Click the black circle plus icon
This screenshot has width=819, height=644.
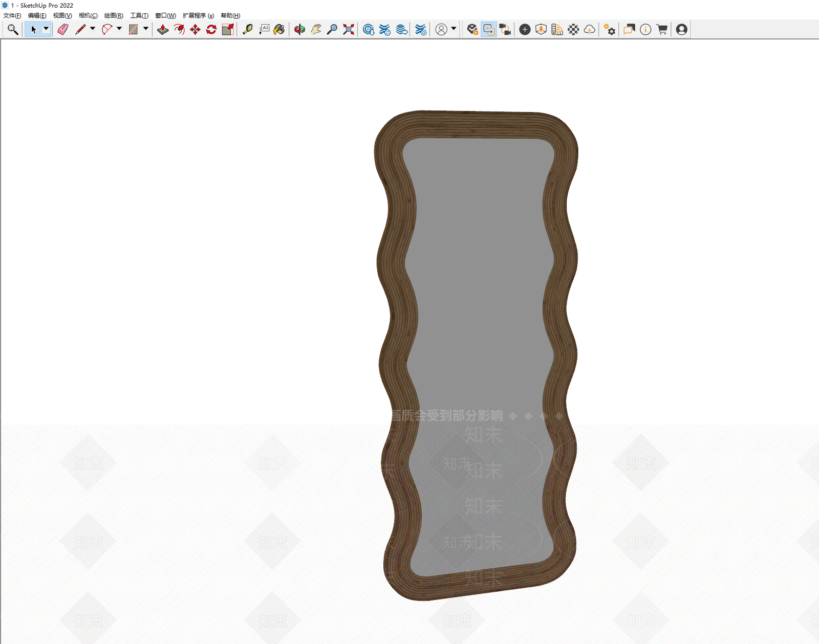[525, 30]
